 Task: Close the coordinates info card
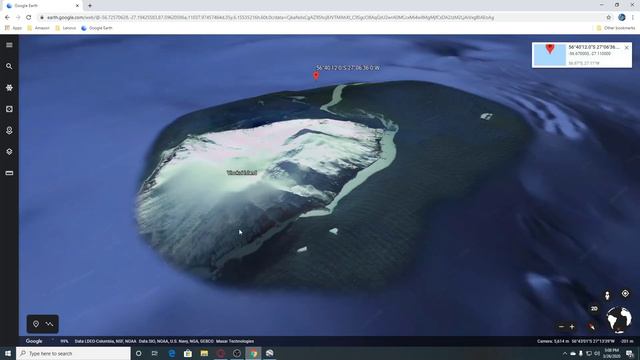tap(627, 48)
